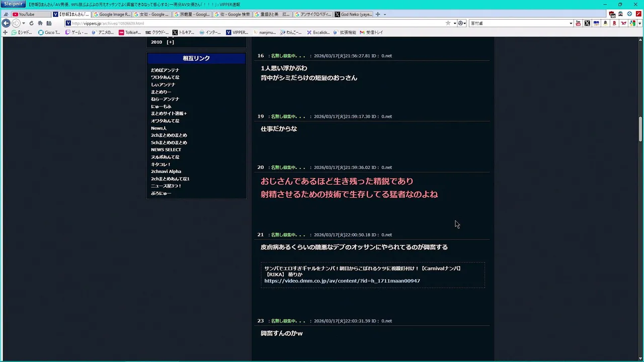
Task: Open the nanjmu... bookmark
Action: point(265,32)
